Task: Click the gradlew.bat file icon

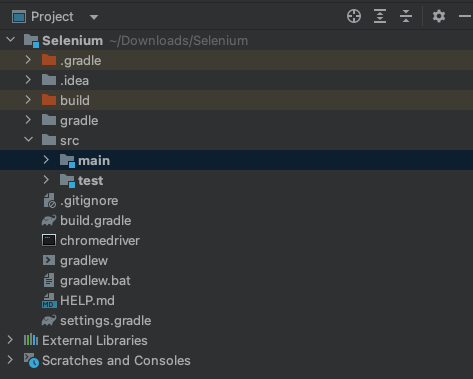Action: [x=49, y=280]
